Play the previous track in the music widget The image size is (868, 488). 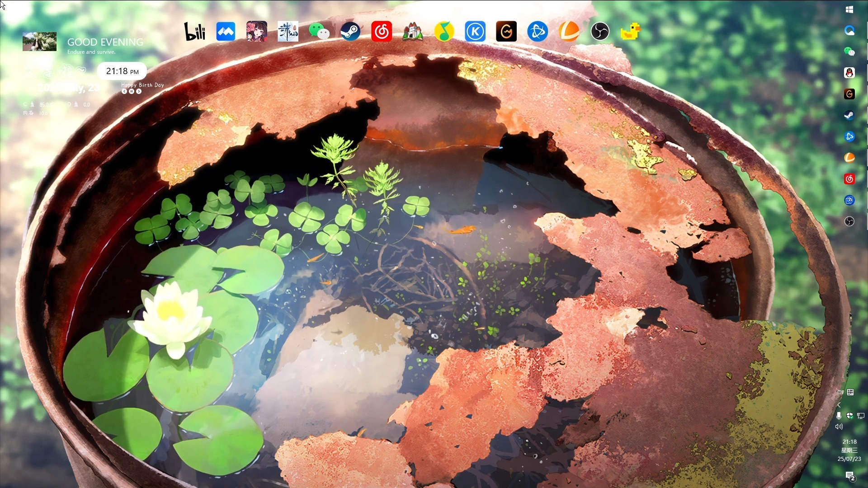tap(124, 91)
